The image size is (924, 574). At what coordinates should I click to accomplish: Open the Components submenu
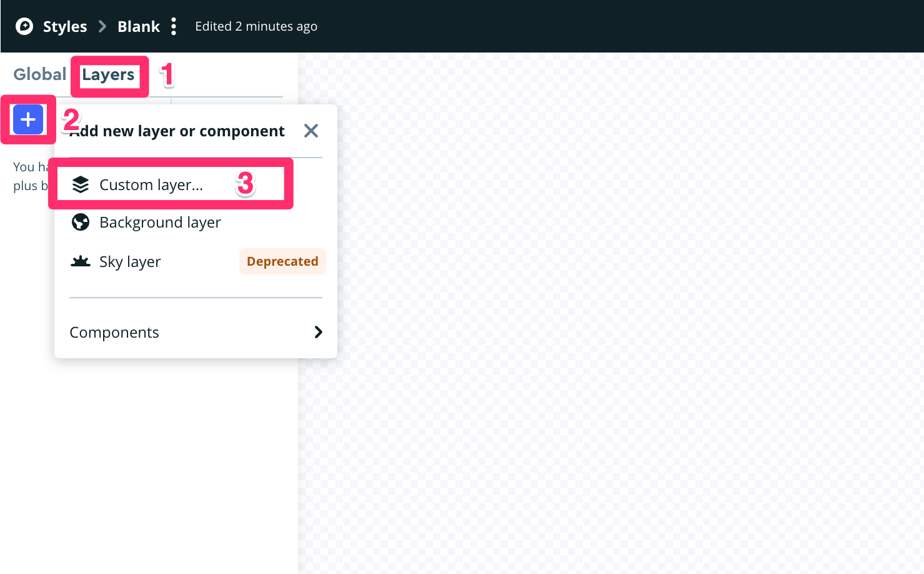(x=114, y=333)
